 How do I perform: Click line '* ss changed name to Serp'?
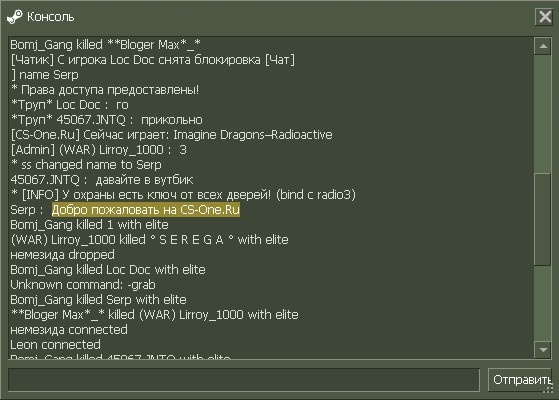coord(86,165)
